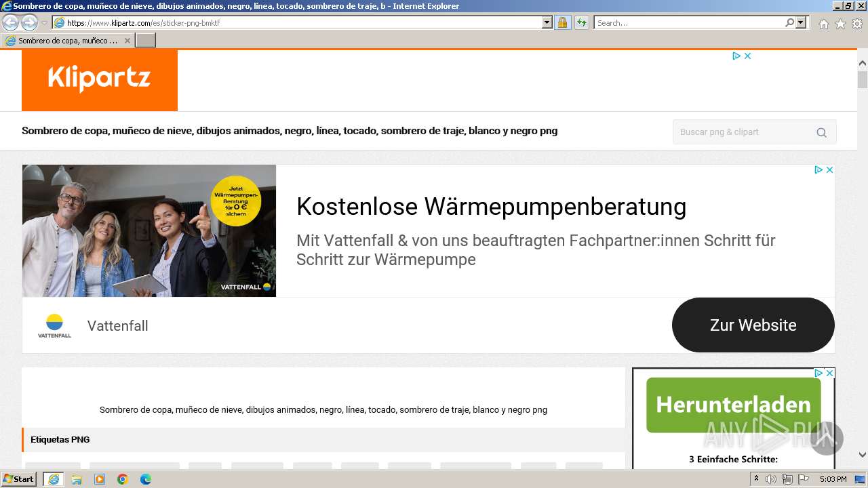Click the site search magnifier icon
The height and width of the screenshot is (488, 868).
coord(821,133)
